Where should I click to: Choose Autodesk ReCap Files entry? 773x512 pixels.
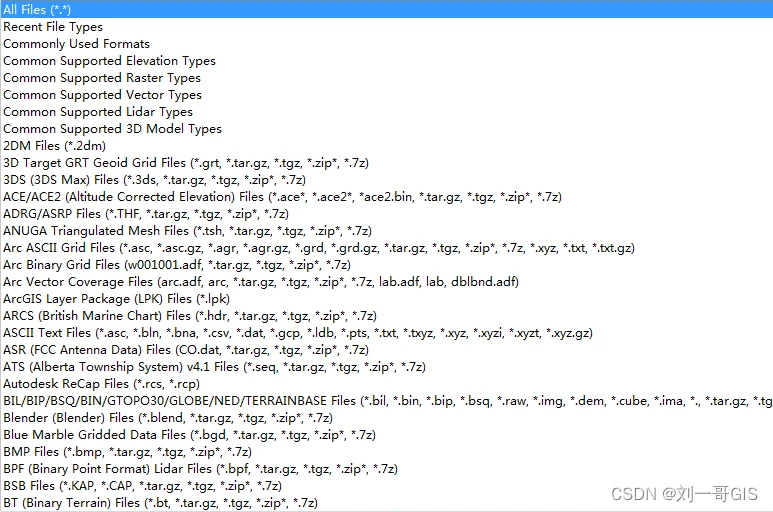[386, 384]
